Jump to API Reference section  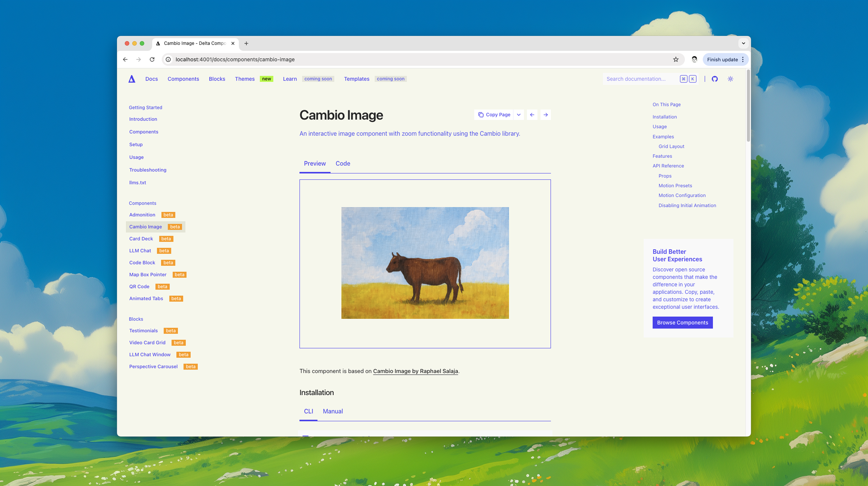point(668,166)
